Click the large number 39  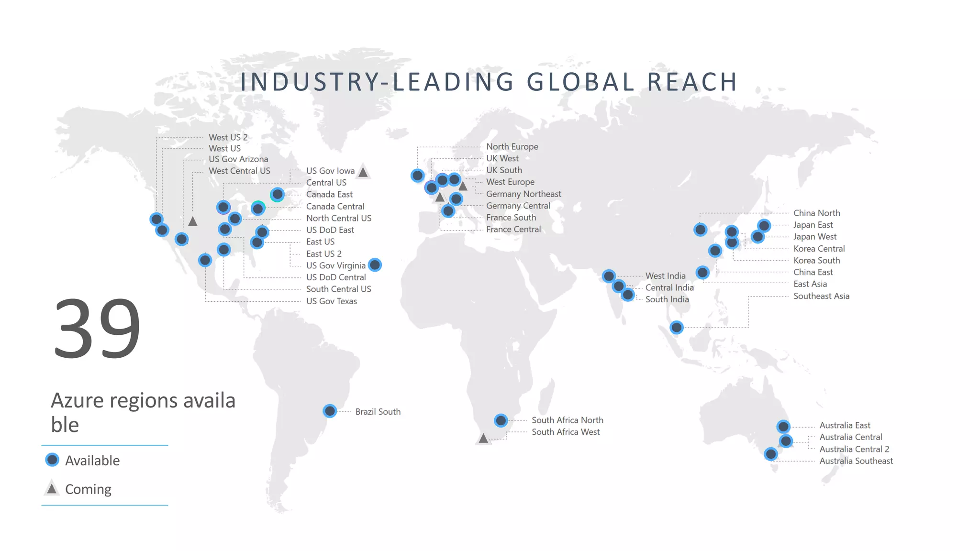tap(97, 328)
